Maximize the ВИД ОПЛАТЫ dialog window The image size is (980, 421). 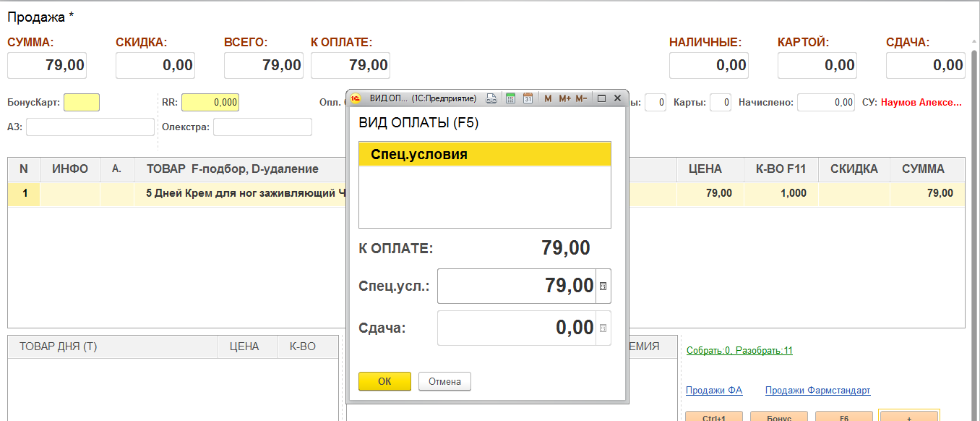point(601,98)
